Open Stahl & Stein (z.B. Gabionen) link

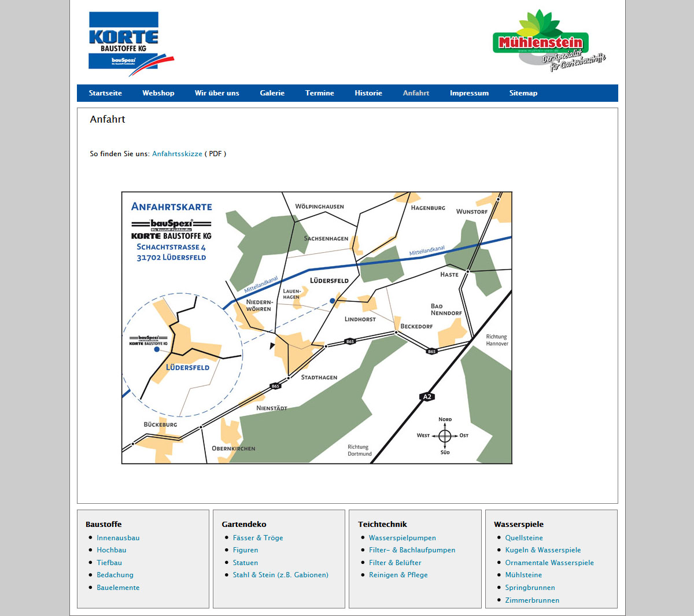tap(280, 575)
